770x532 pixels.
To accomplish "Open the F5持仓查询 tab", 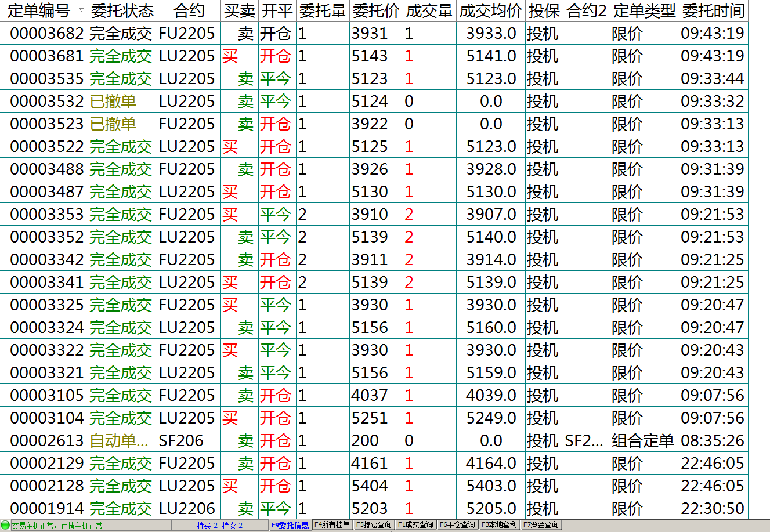I will tap(374, 525).
